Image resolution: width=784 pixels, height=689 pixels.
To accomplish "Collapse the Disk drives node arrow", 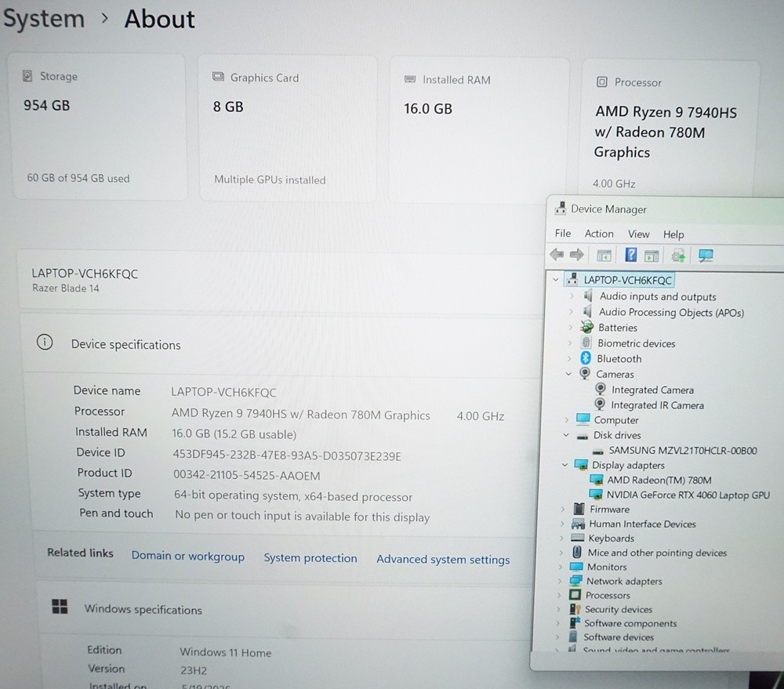I will [566, 435].
